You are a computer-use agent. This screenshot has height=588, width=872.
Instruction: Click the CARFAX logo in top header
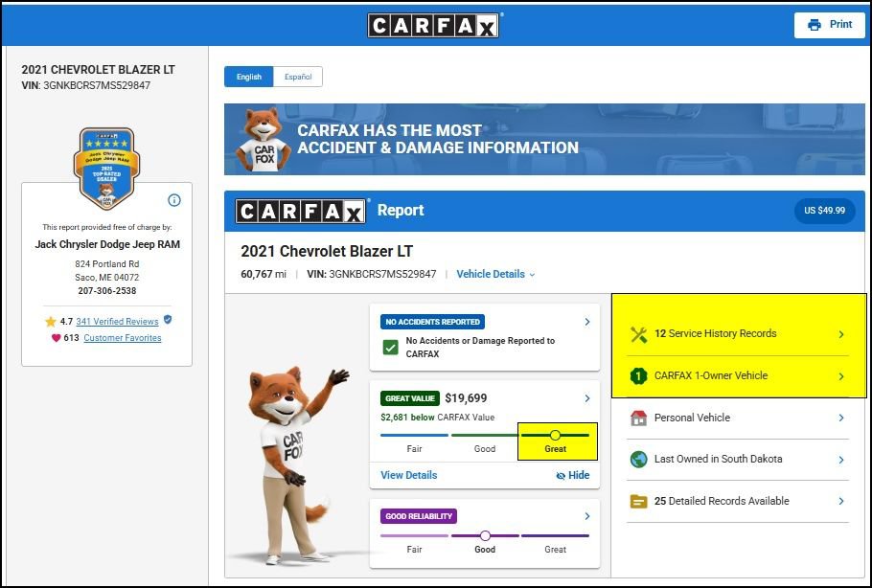click(x=433, y=25)
